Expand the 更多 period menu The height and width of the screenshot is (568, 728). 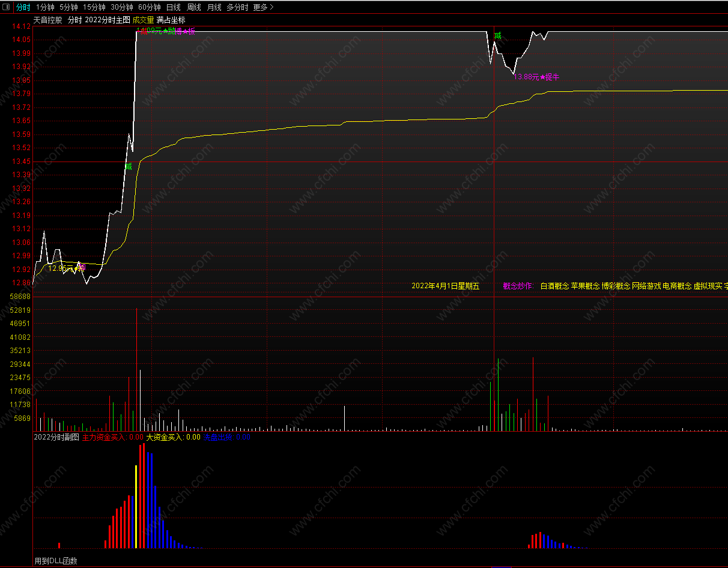[x=263, y=7]
